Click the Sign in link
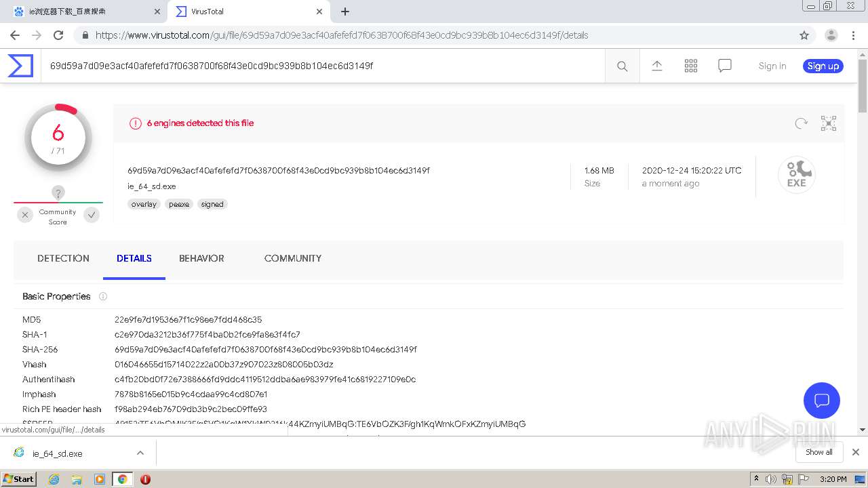Screen dimensions: 868x488 pyautogui.click(x=772, y=66)
